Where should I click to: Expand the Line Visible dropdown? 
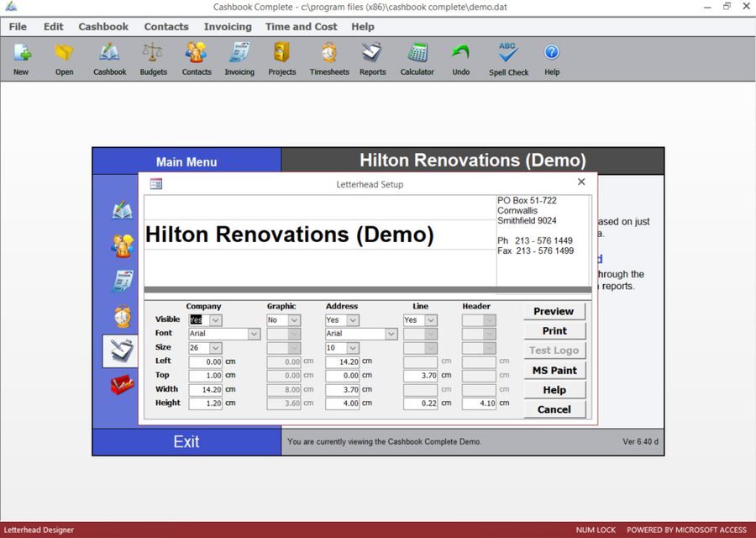tap(431, 320)
